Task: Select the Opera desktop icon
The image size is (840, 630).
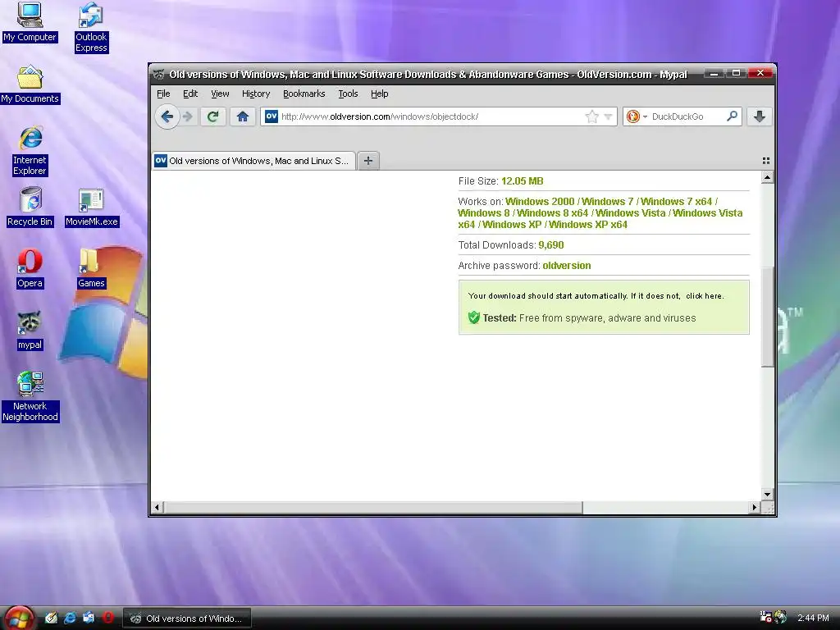Action: point(30,269)
